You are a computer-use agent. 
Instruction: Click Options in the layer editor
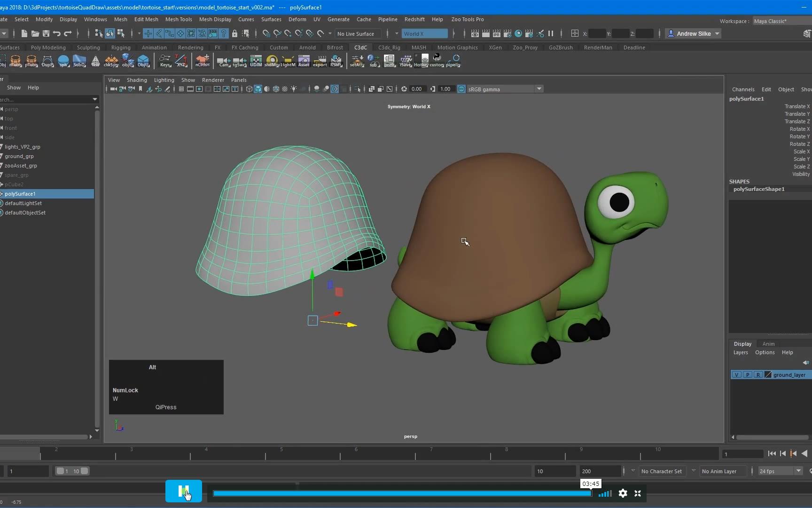tap(765, 352)
